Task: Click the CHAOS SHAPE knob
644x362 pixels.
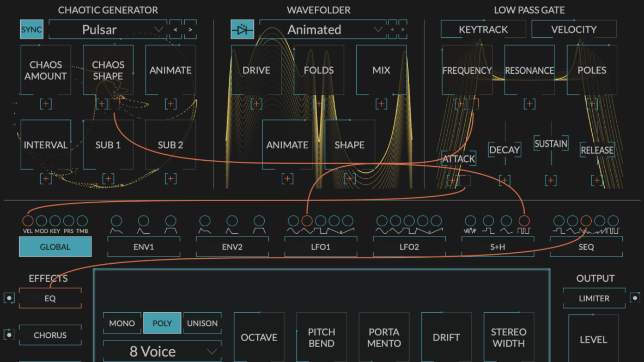Action: coord(108,70)
